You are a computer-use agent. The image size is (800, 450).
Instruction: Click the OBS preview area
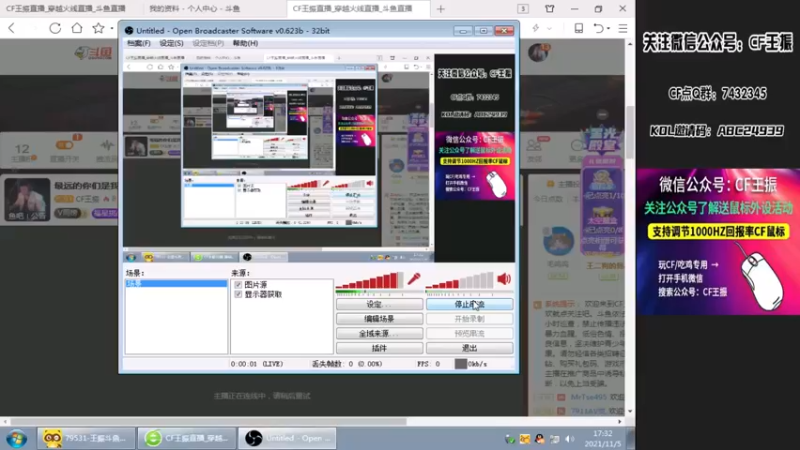pos(319,158)
